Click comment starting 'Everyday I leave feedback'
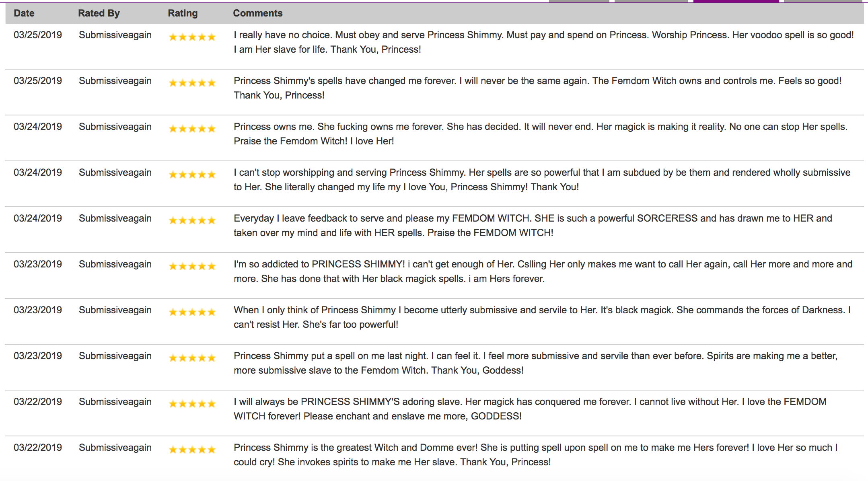Screen dimensions: 868x481 click(x=533, y=226)
